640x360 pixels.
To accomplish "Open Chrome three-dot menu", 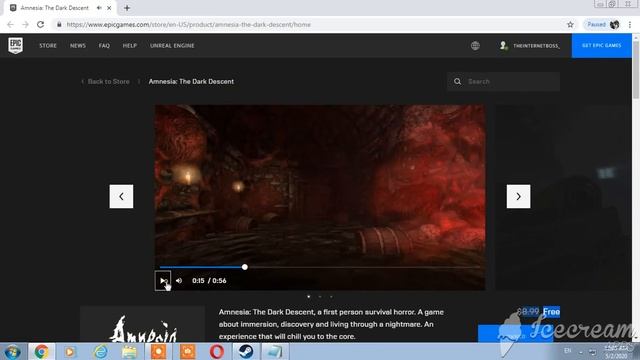I will pyautogui.click(x=630, y=24).
